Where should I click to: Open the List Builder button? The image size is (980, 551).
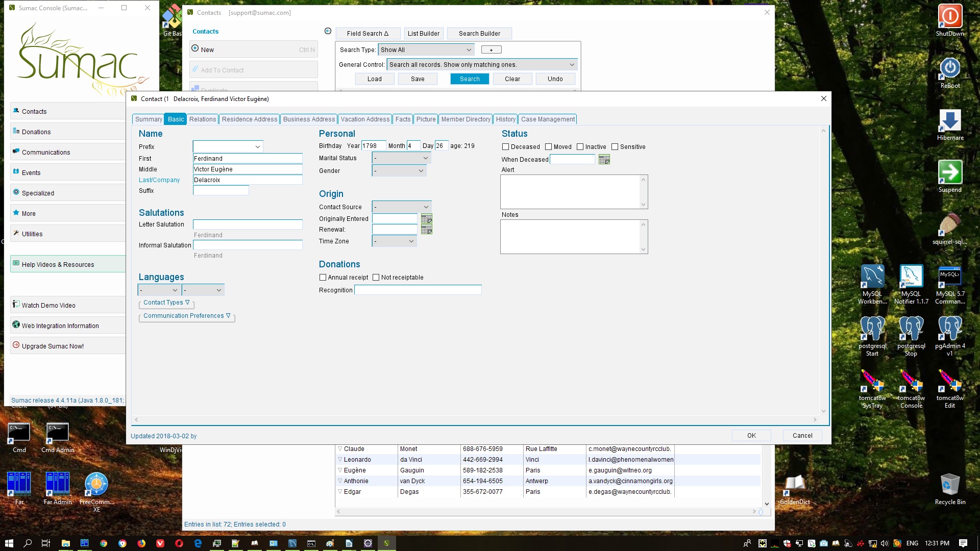tap(423, 34)
